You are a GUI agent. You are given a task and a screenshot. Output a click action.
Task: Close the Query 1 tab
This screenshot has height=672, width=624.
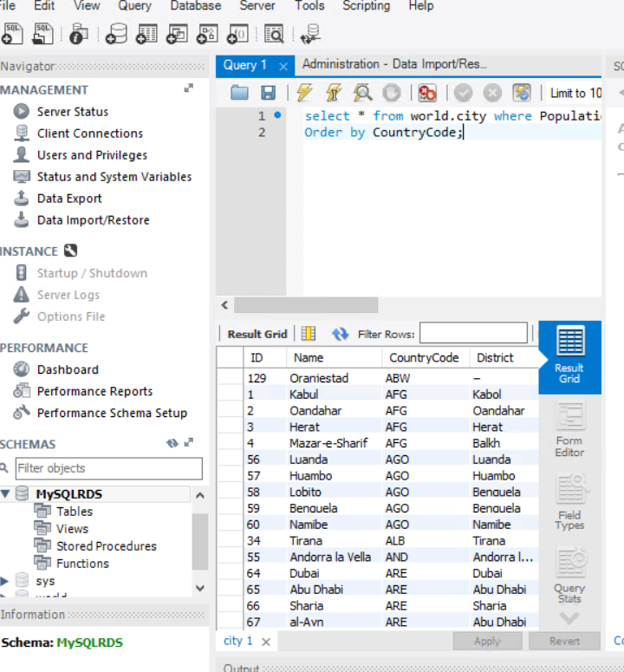coord(283,67)
